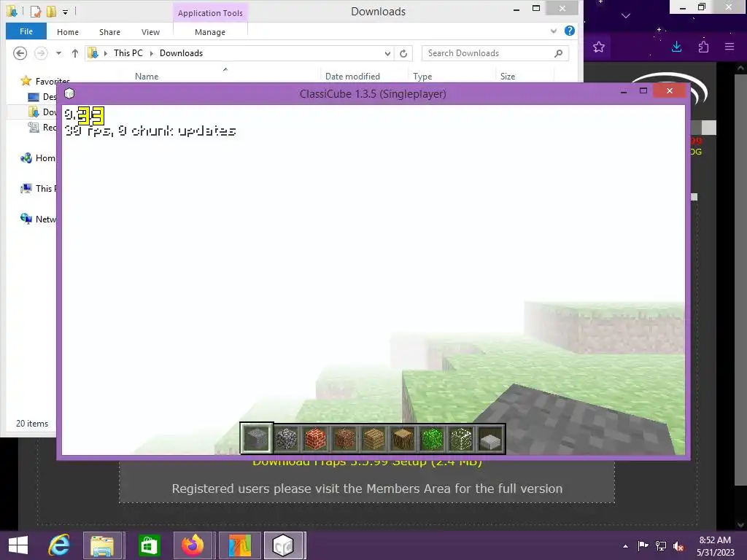This screenshot has height=560, width=747.
Task: Open the Windows Start button
Action: (x=18, y=545)
